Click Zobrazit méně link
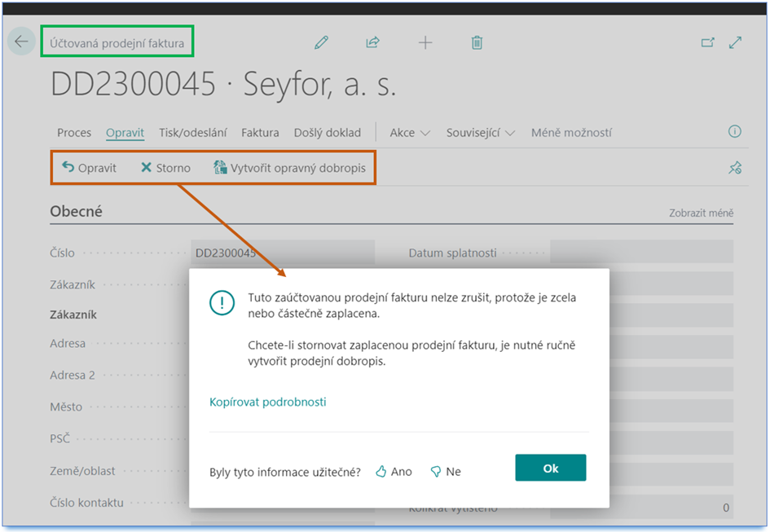 point(701,213)
